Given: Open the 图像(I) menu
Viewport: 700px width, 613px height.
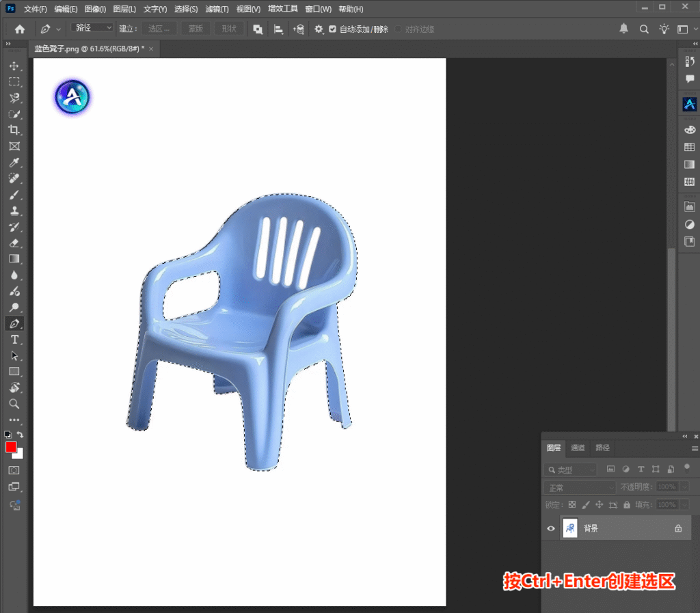Looking at the screenshot, I should tap(95, 9).
